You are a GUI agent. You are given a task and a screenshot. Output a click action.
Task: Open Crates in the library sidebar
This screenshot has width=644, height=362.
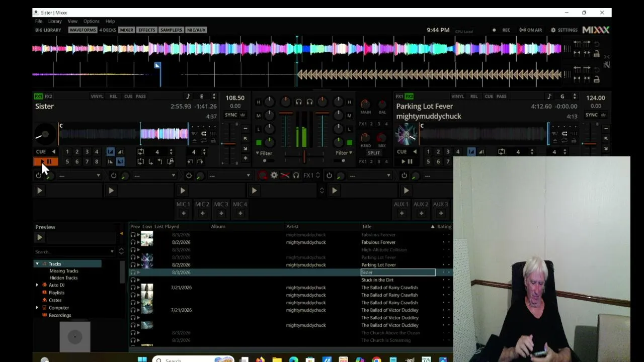55,300
